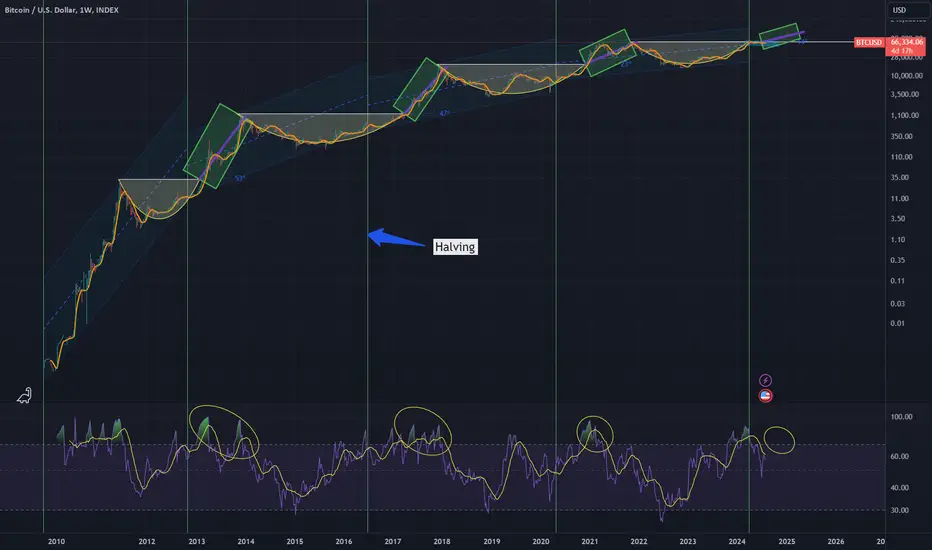932x550 pixels.
Task: Click the 0.35 price axis label
Action: tap(898, 260)
